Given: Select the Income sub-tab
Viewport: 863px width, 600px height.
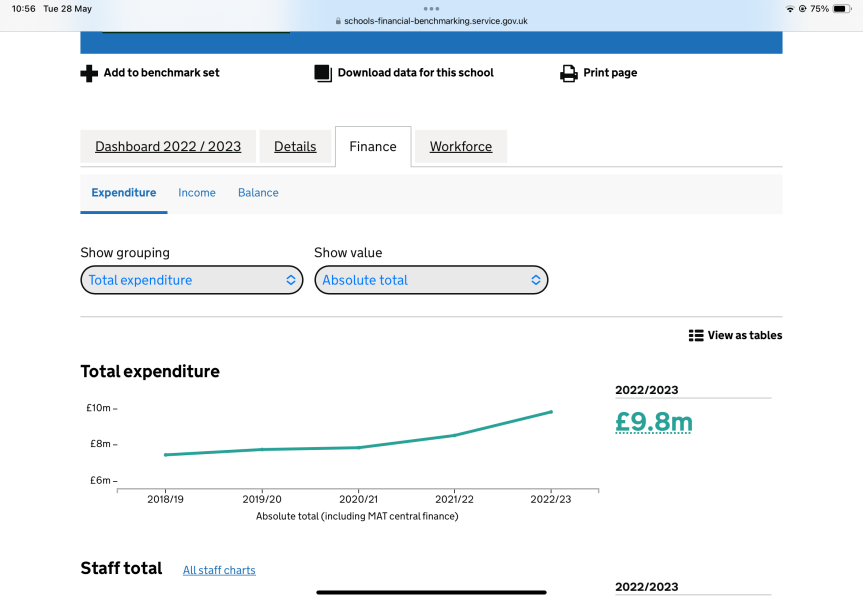Looking at the screenshot, I should [197, 193].
